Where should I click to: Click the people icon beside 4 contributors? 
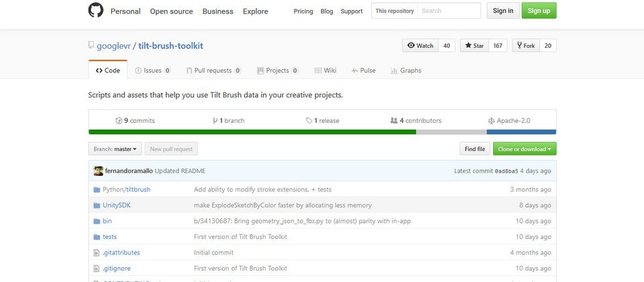(x=394, y=120)
